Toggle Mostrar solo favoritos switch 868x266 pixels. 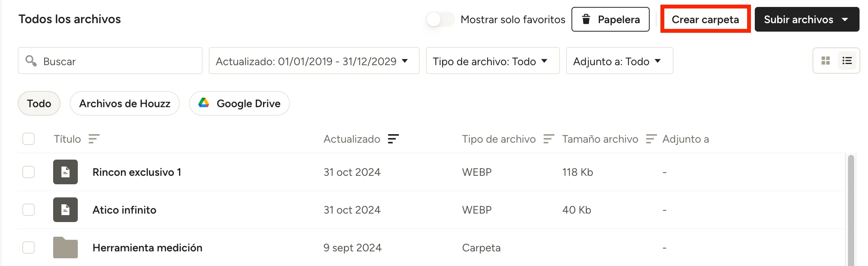(x=440, y=19)
